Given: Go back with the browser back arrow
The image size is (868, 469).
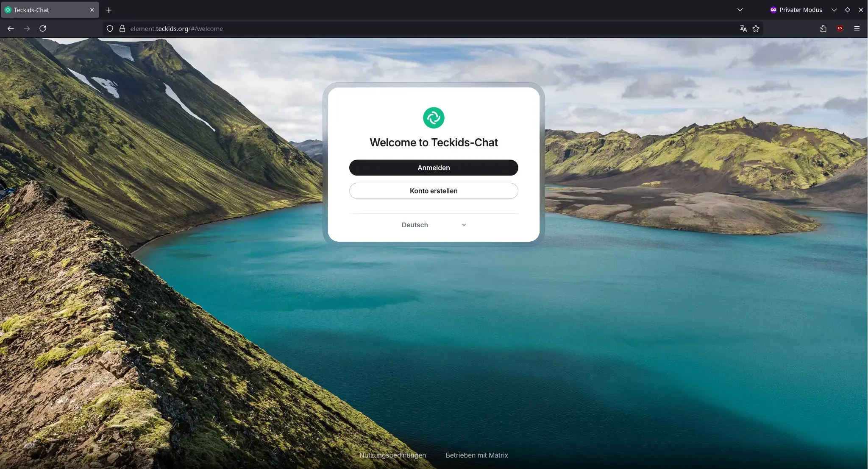Looking at the screenshot, I should tap(11, 28).
